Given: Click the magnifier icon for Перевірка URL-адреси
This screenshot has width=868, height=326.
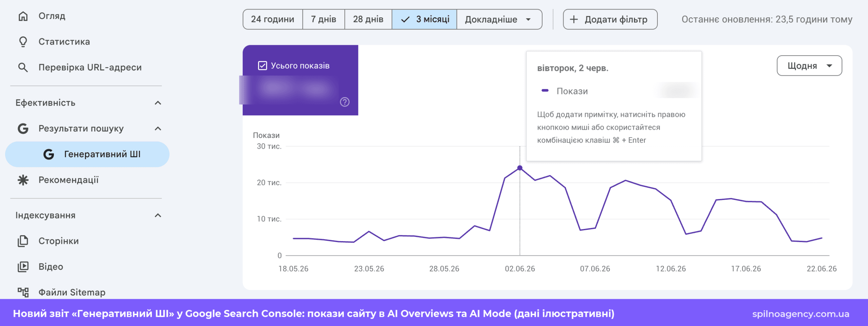Looking at the screenshot, I should [23, 67].
